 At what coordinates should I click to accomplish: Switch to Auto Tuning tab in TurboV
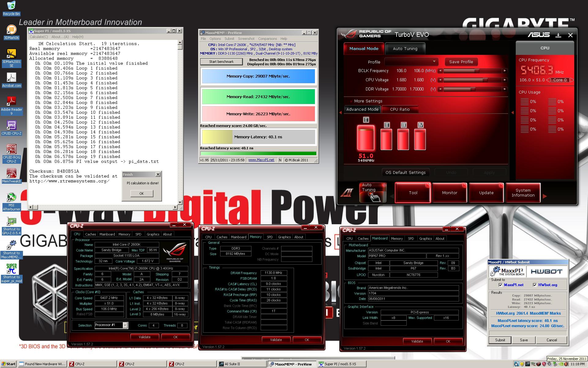(x=405, y=48)
